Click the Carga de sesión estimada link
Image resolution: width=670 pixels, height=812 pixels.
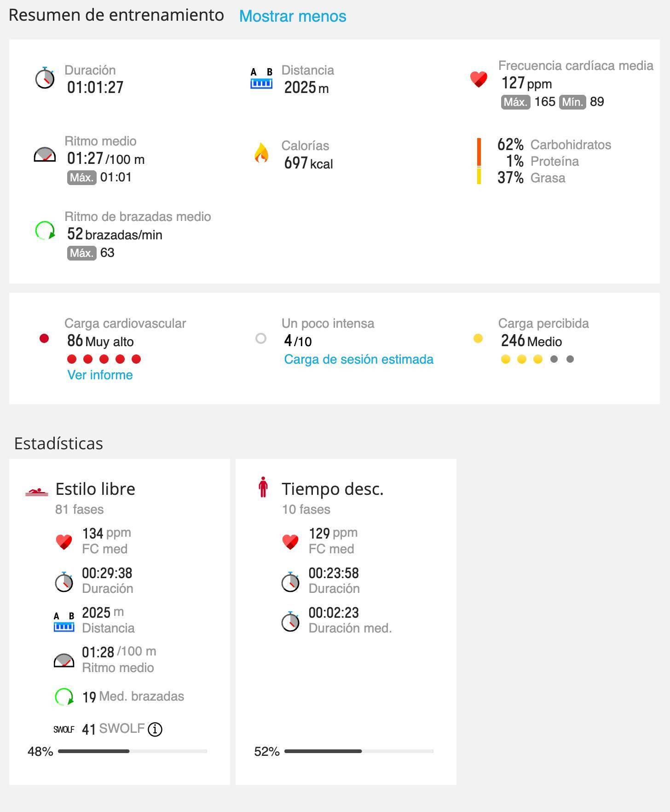(x=358, y=359)
